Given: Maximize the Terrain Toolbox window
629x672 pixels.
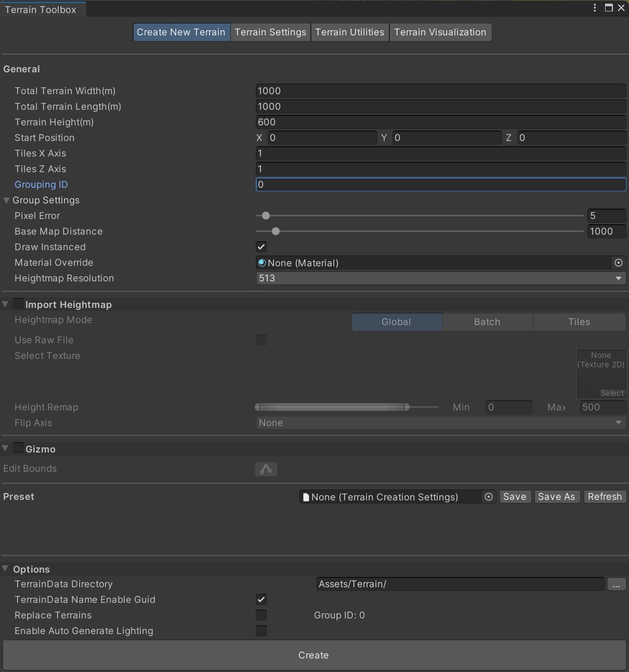Looking at the screenshot, I should 609,8.
